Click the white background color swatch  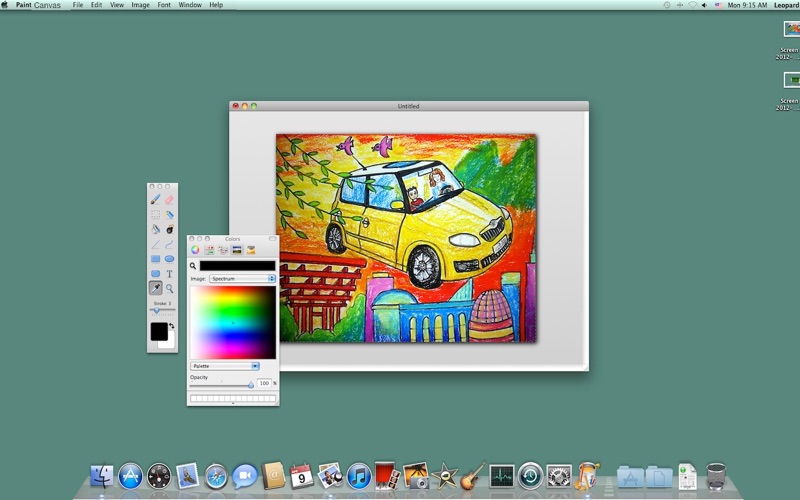point(168,342)
